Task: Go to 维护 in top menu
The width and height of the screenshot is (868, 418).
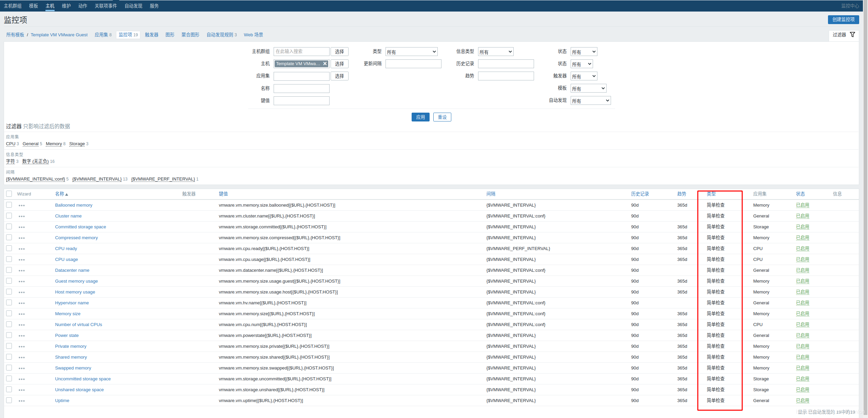Action: pyautogui.click(x=66, y=6)
